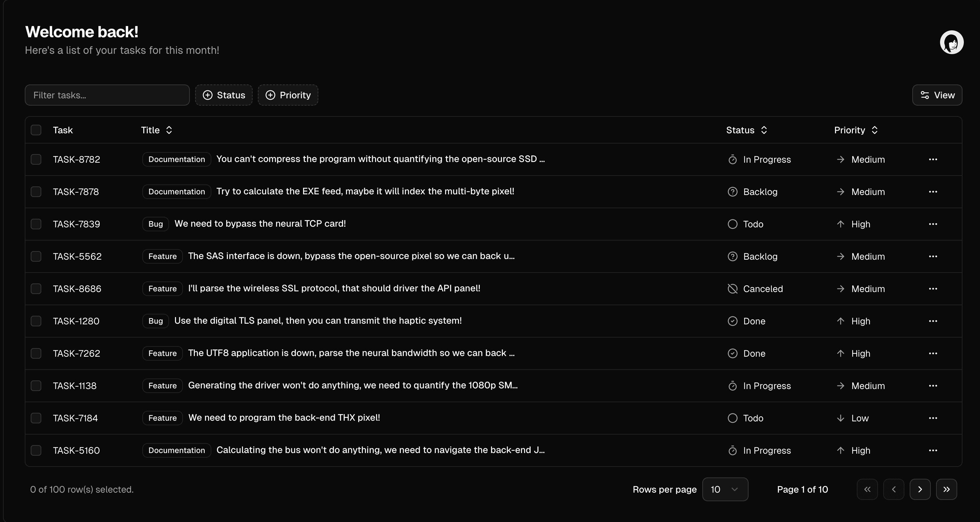Open three-dot menu for TASK-1280
Image resolution: width=980 pixels, height=522 pixels.
(932, 321)
